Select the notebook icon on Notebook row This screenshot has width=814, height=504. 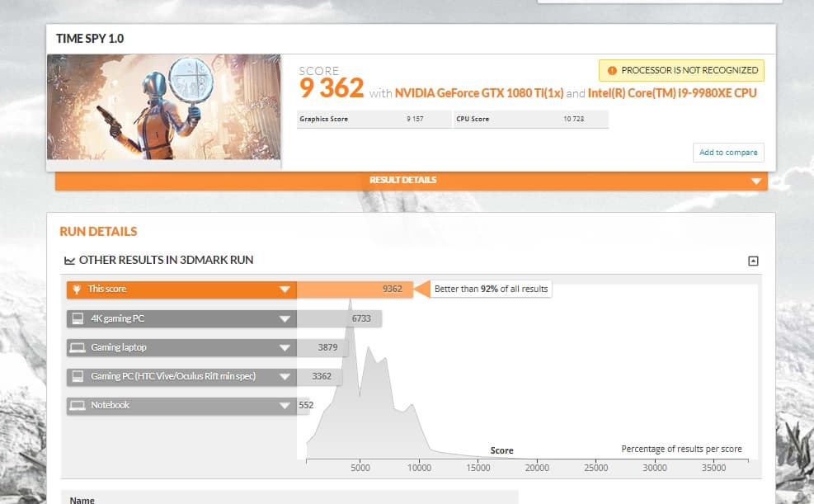[x=76, y=405]
